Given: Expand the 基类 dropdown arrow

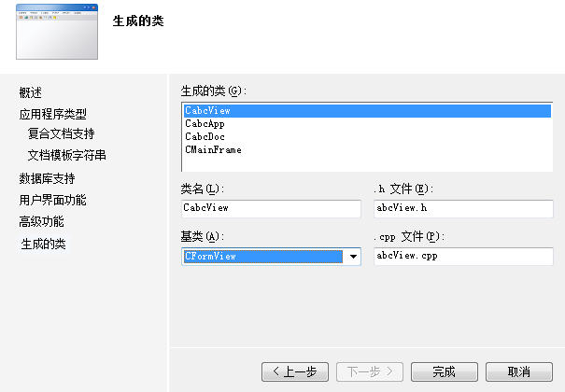Looking at the screenshot, I should [353, 257].
